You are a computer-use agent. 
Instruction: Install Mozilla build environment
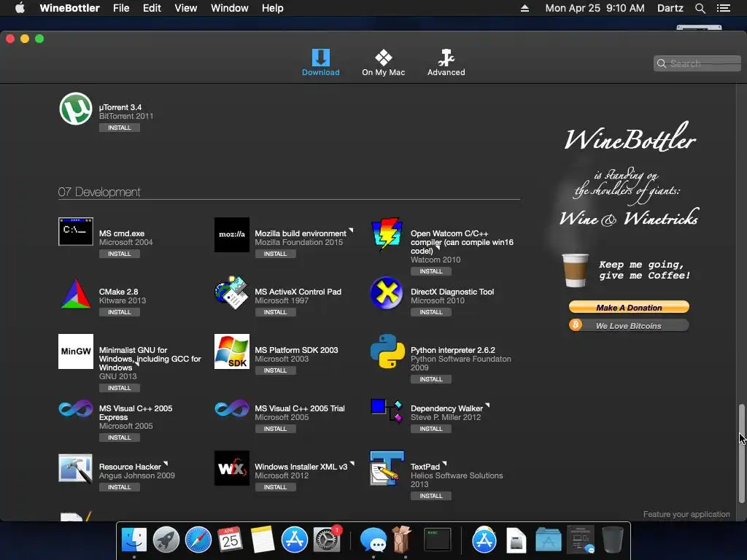pyautogui.click(x=275, y=254)
